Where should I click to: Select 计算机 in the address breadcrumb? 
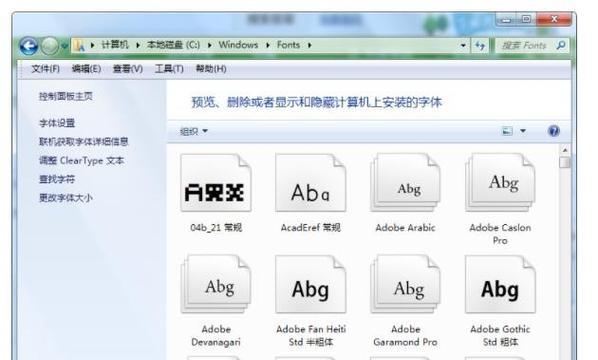114,45
